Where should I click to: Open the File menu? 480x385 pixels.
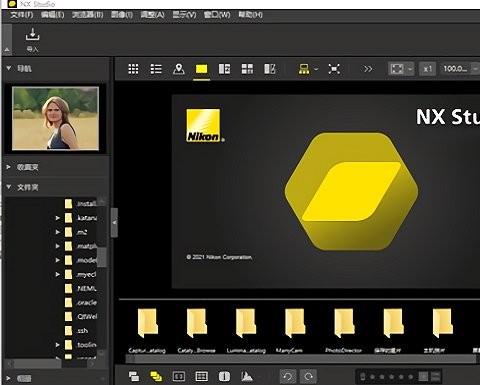[22, 15]
